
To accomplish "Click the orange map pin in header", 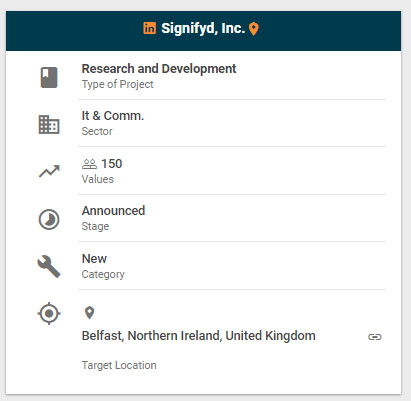I will pyautogui.click(x=254, y=29).
